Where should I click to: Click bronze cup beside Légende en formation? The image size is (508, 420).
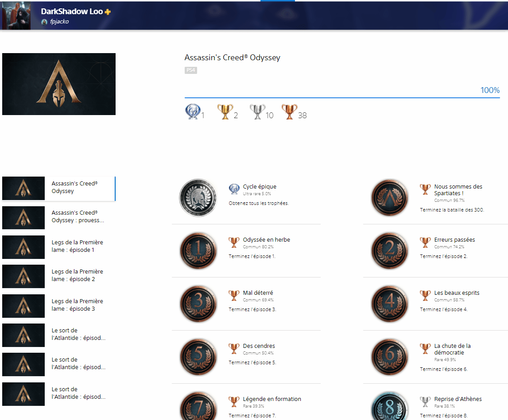click(x=234, y=401)
